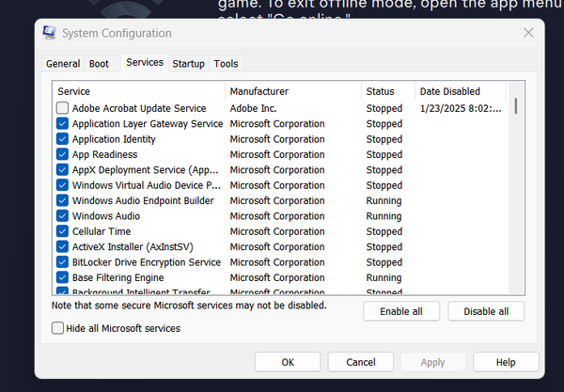Select the Services tab
This screenshot has height=392, width=564.
point(145,63)
